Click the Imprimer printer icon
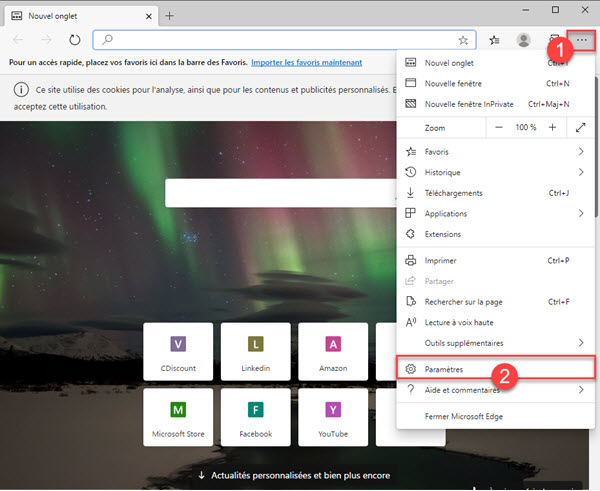Viewport: 600px width, 491px height. coord(411,261)
